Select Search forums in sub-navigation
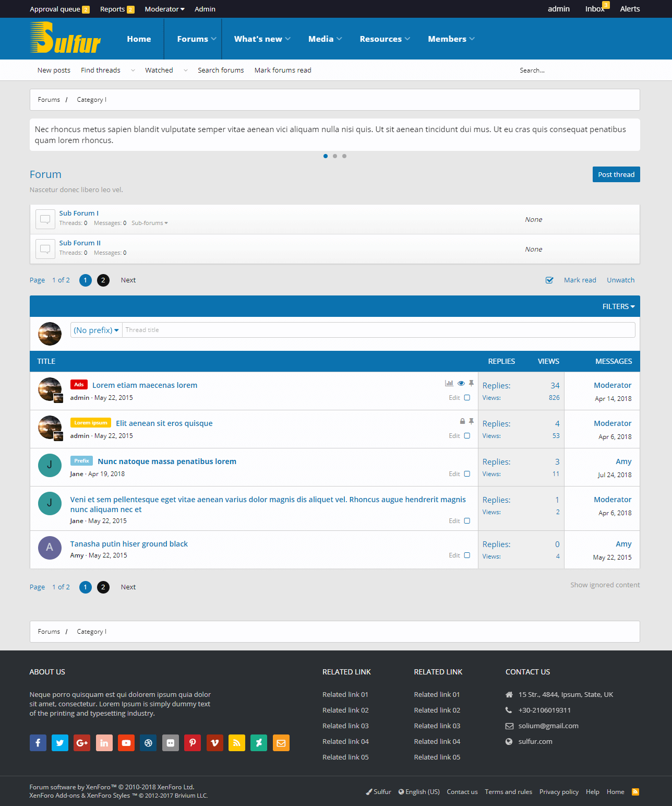This screenshot has width=672, height=806. [x=221, y=70]
